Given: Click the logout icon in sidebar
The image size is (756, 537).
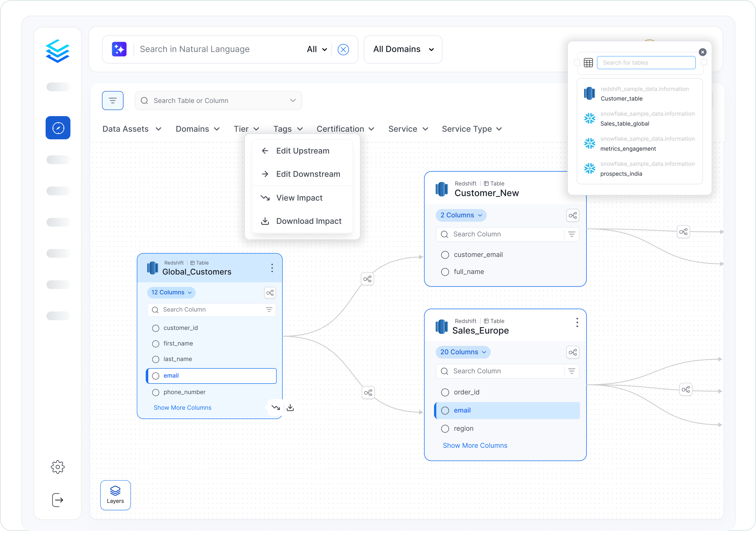Looking at the screenshot, I should tap(58, 500).
